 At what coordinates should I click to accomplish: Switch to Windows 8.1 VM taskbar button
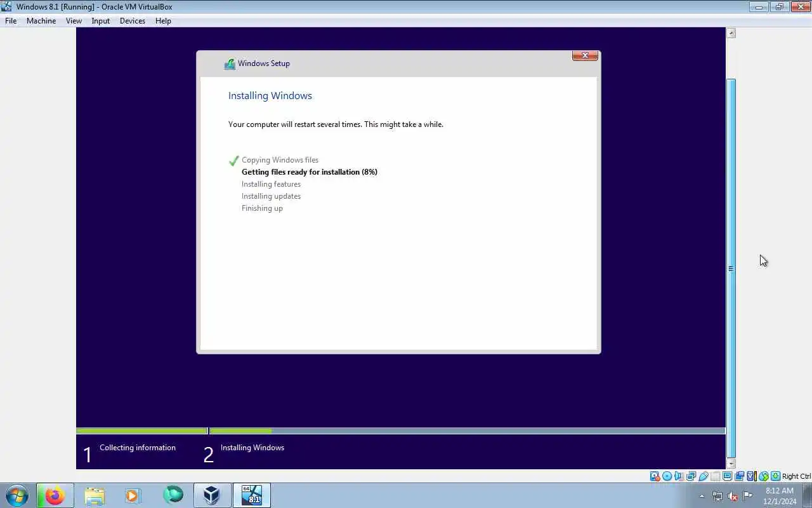pyautogui.click(x=252, y=495)
